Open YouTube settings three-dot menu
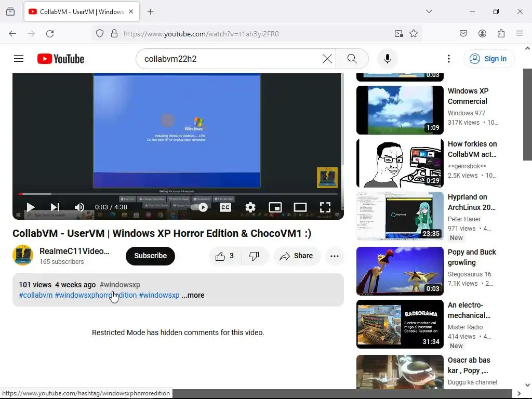 point(448,59)
